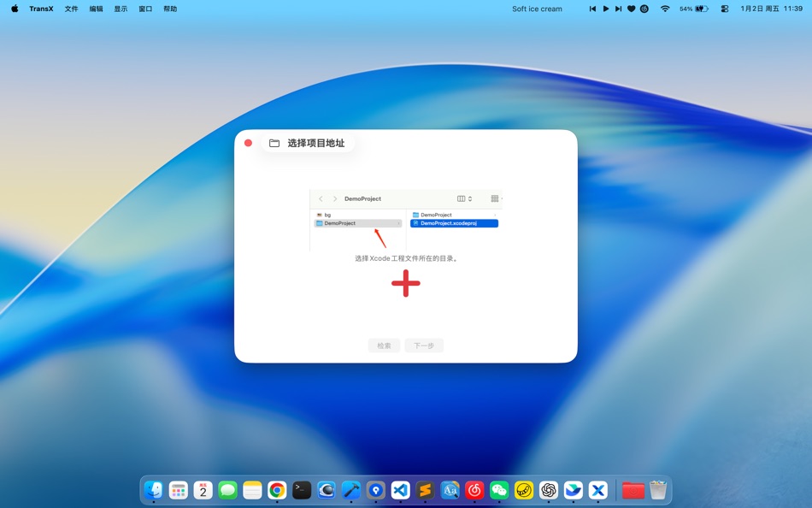Viewport: 812px width, 508px height.
Task: Open the 文件 menu
Action: click(x=71, y=9)
